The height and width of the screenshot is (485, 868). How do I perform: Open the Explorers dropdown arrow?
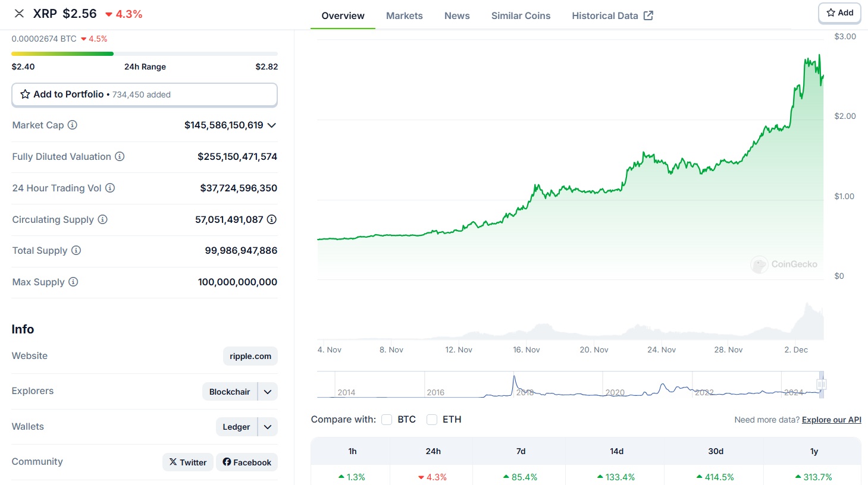click(x=268, y=392)
